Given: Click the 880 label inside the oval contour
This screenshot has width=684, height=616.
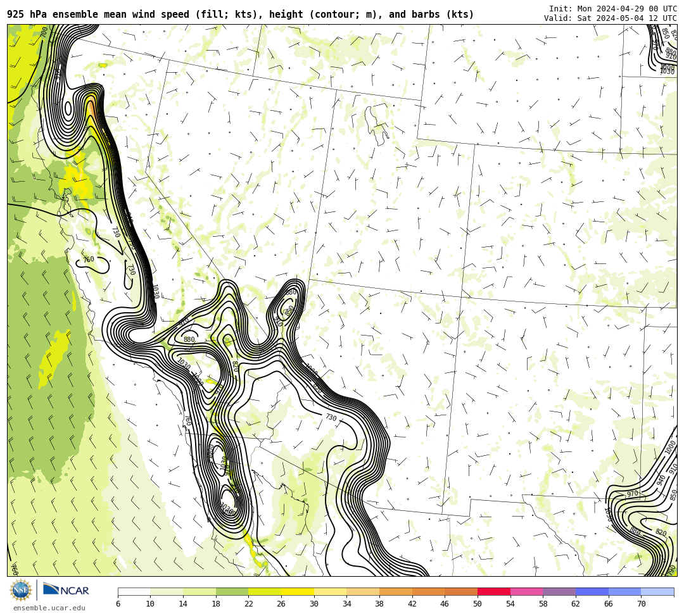Looking at the screenshot, I should pos(189,339).
